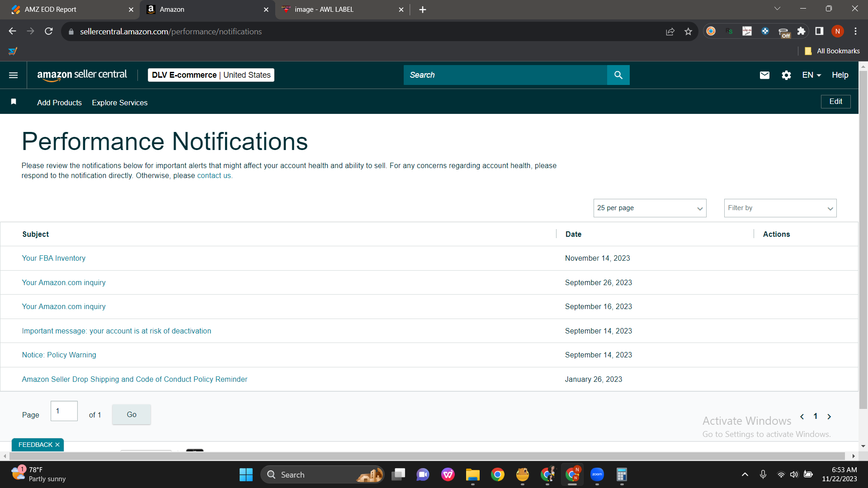The width and height of the screenshot is (868, 488).
Task: Click the taskbar weather widget
Action: pos(39,474)
